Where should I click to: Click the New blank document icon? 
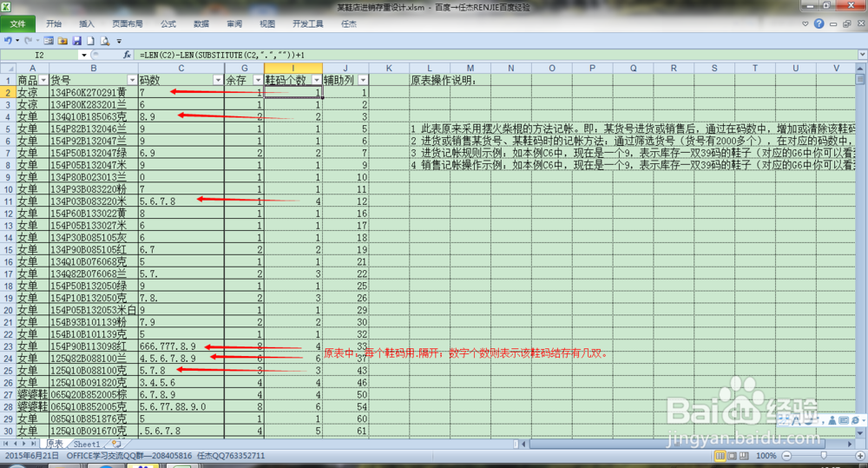coord(90,41)
